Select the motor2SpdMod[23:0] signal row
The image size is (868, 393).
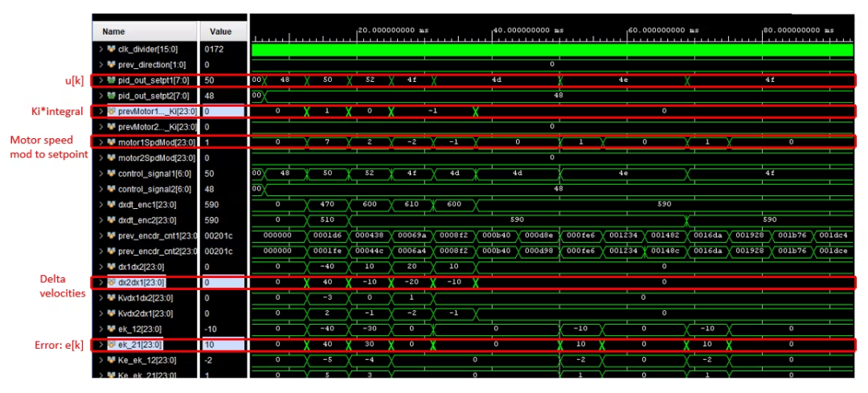pyautogui.click(x=153, y=158)
